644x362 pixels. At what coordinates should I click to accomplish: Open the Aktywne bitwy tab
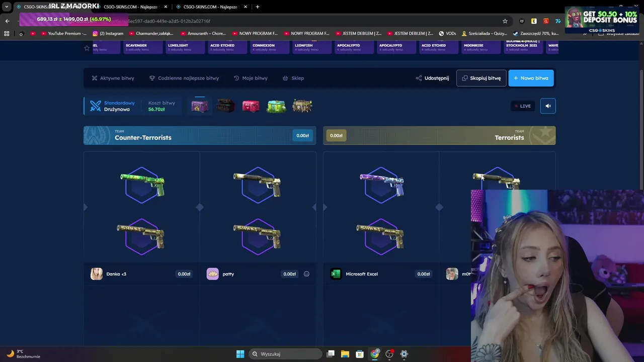[x=113, y=78]
